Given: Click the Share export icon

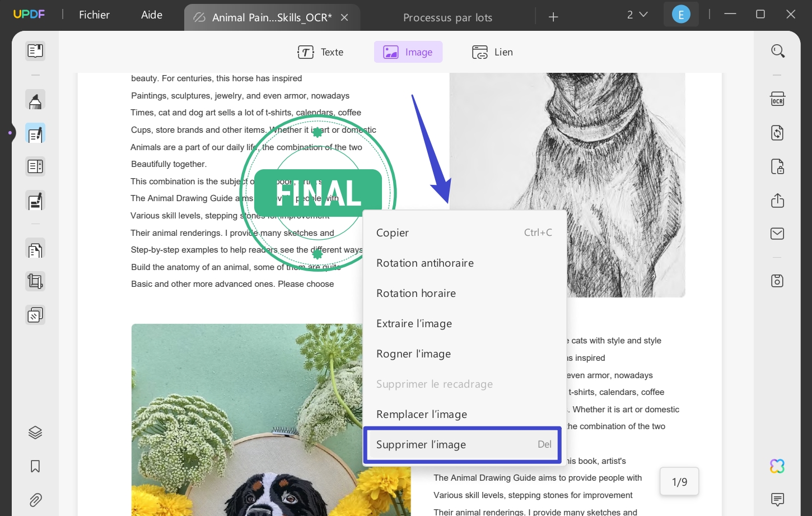Looking at the screenshot, I should tap(778, 200).
